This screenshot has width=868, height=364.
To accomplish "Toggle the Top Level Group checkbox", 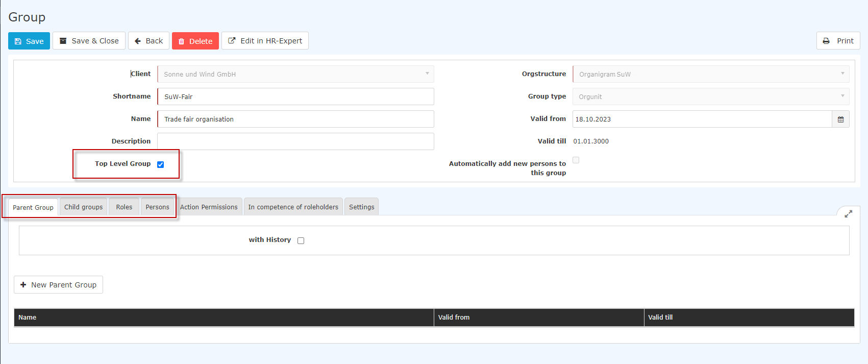I will [x=160, y=164].
